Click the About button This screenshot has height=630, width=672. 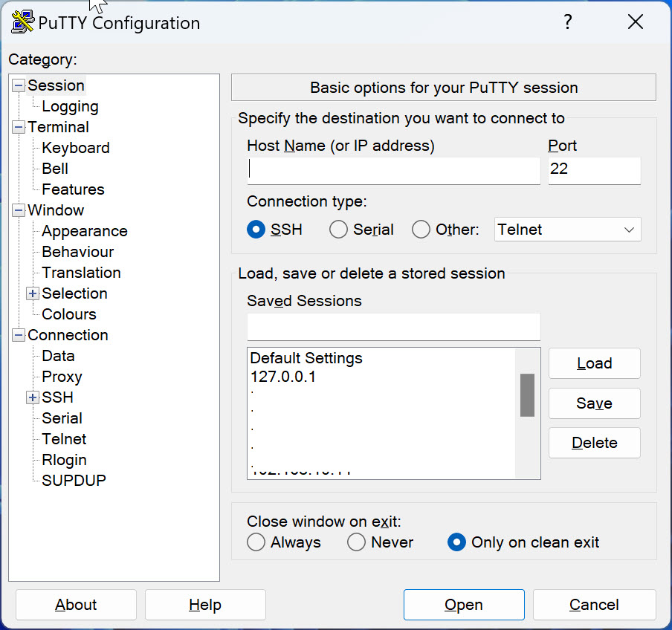pyautogui.click(x=76, y=605)
